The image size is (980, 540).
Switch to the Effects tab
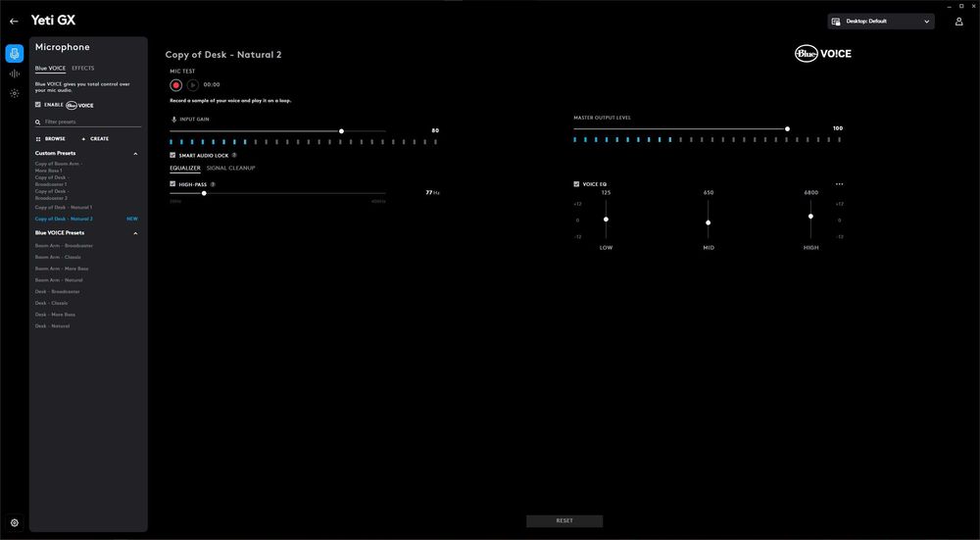pos(83,69)
